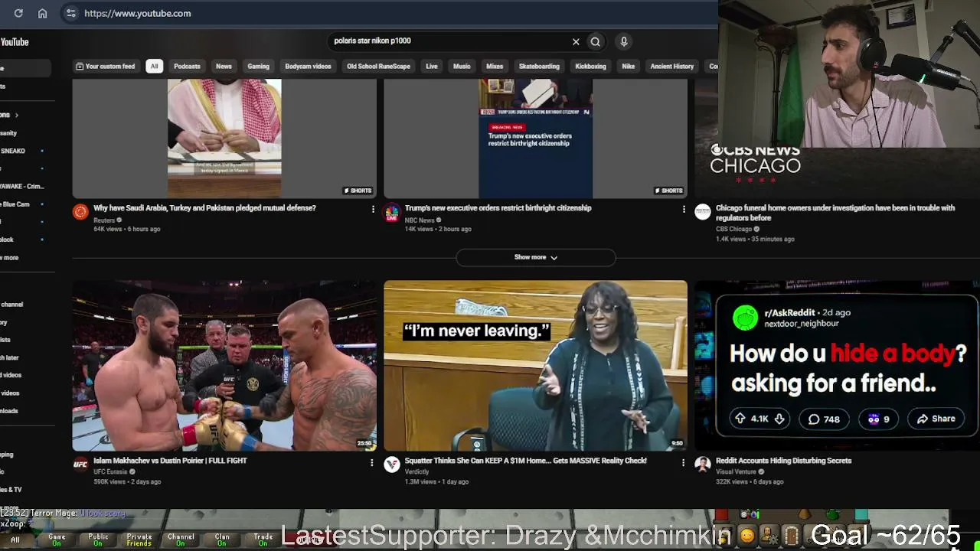Select the Your custom feed chip
This screenshot has width=980, height=551.
point(106,67)
